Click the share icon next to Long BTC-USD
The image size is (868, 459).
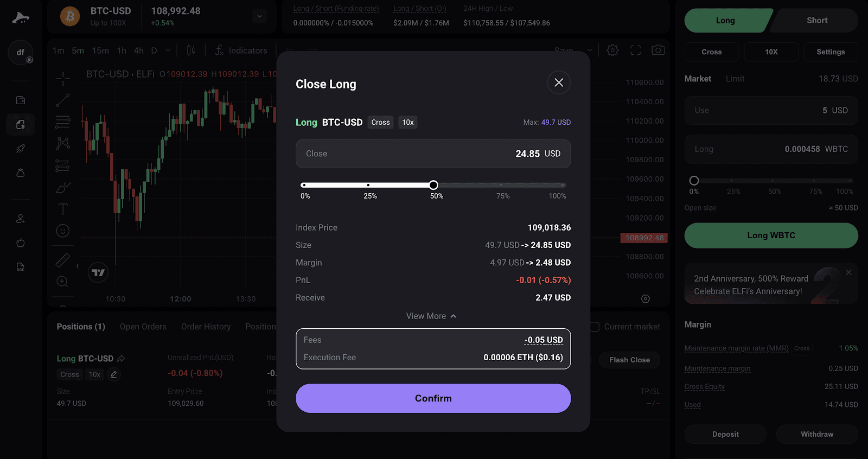point(121,359)
